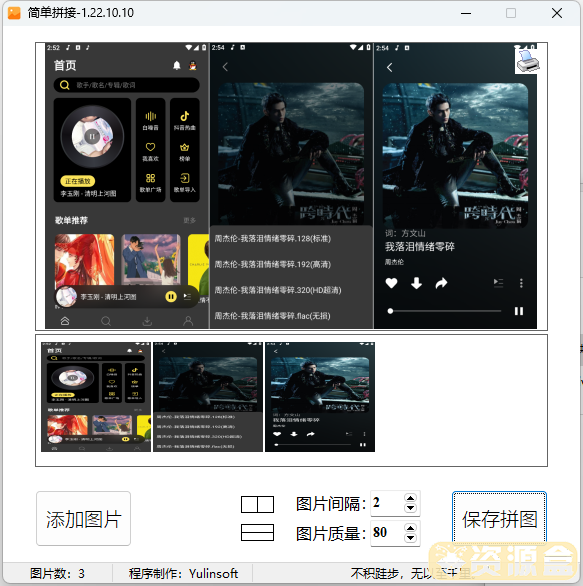This screenshot has height=586, width=583.
Task: Increase the 图片质量 value with up arrow
Action: pyautogui.click(x=410, y=528)
